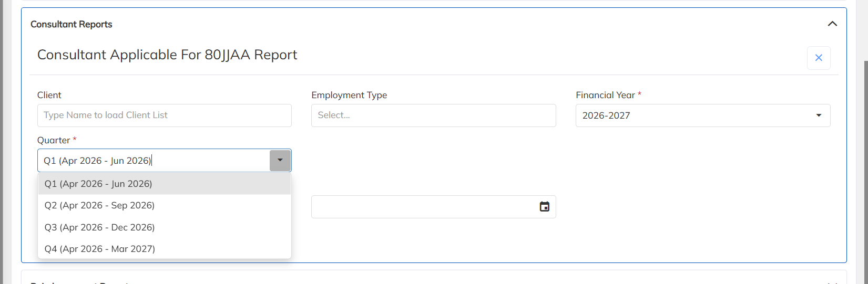This screenshot has height=284, width=868.
Task: Click the Quarter field label
Action: click(54, 140)
